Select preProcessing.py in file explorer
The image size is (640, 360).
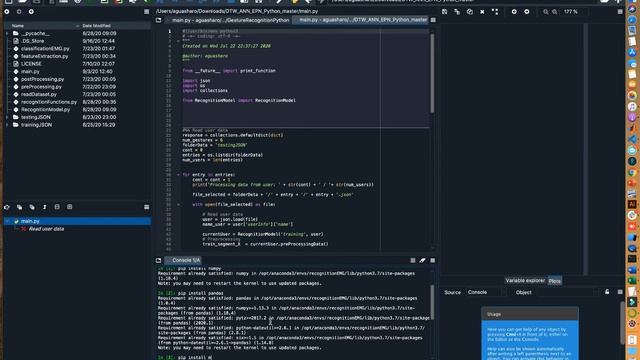coord(41,87)
